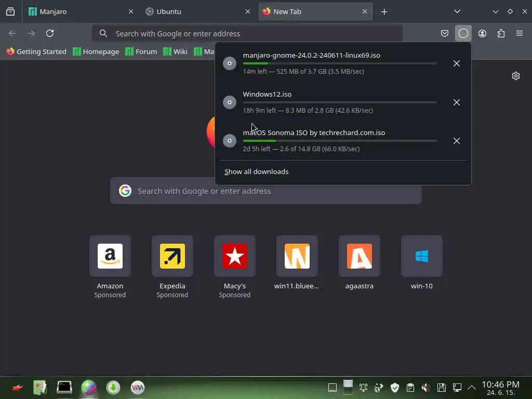Open the globe browser taskbar icon
This screenshot has width=532, height=399.
(89, 388)
